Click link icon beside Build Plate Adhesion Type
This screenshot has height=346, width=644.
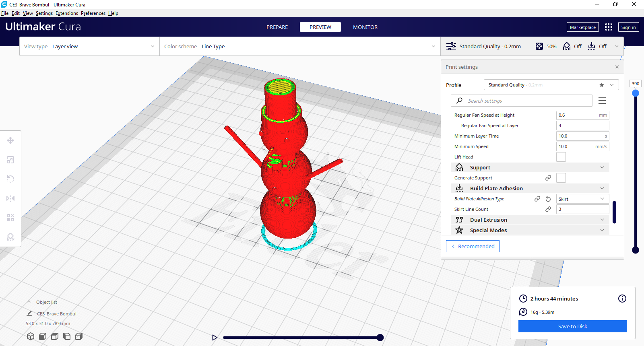click(537, 199)
